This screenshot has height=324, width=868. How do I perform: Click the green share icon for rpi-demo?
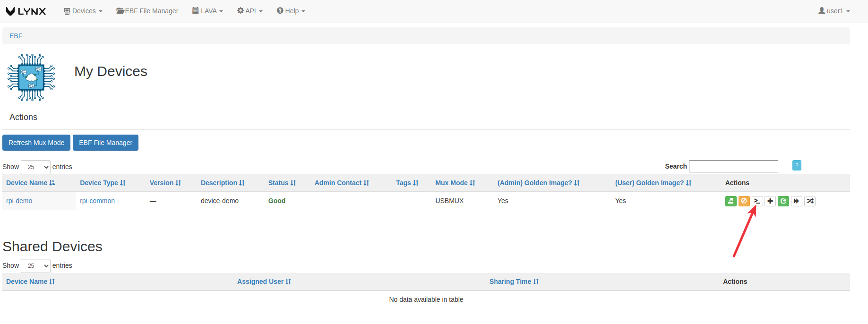click(x=783, y=201)
